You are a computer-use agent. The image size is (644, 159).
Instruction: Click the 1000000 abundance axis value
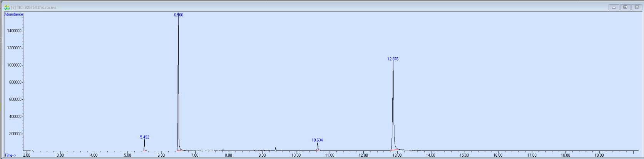tap(14, 65)
